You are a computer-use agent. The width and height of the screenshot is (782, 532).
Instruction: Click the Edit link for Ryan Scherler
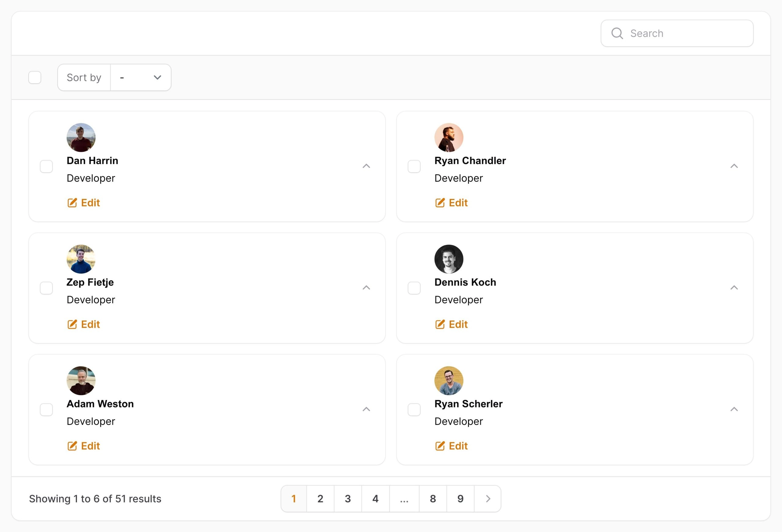pos(451,446)
